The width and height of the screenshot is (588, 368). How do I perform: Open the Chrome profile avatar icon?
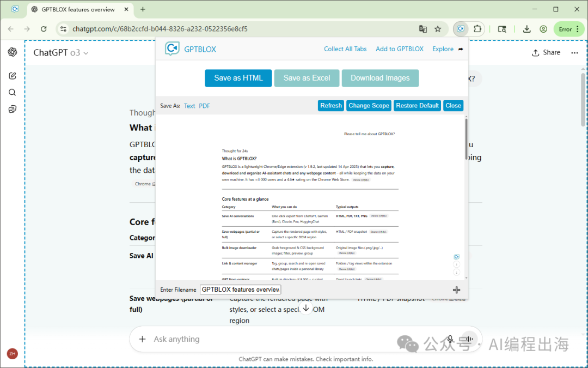click(x=543, y=29)
